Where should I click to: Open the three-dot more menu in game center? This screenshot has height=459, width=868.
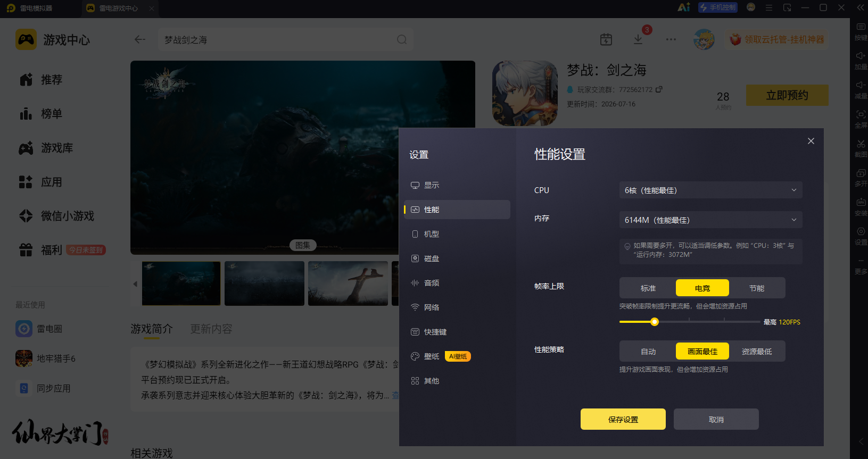pyautogui.click(x=671, y=39)
